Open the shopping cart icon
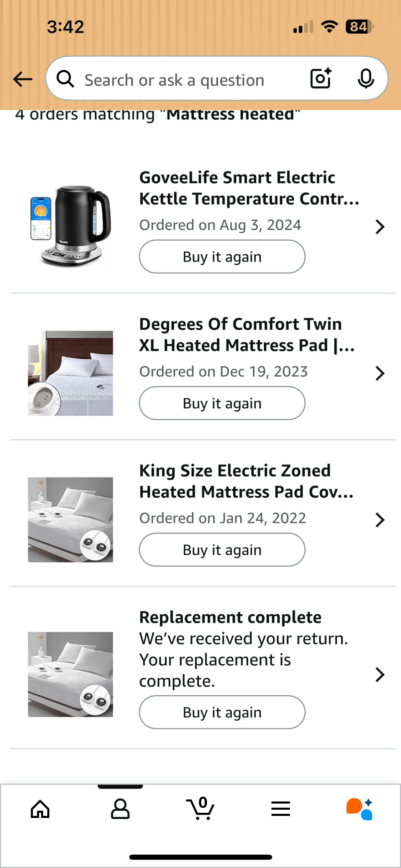Viewport: 401px width, 868px height. click(x=200, y=808)
